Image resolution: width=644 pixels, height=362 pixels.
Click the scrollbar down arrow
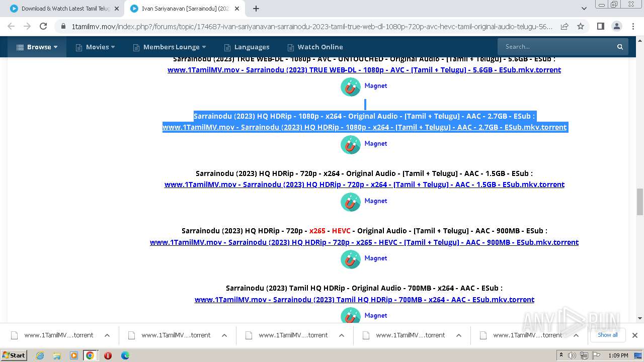pyautogui.click(x=640, y=318)
